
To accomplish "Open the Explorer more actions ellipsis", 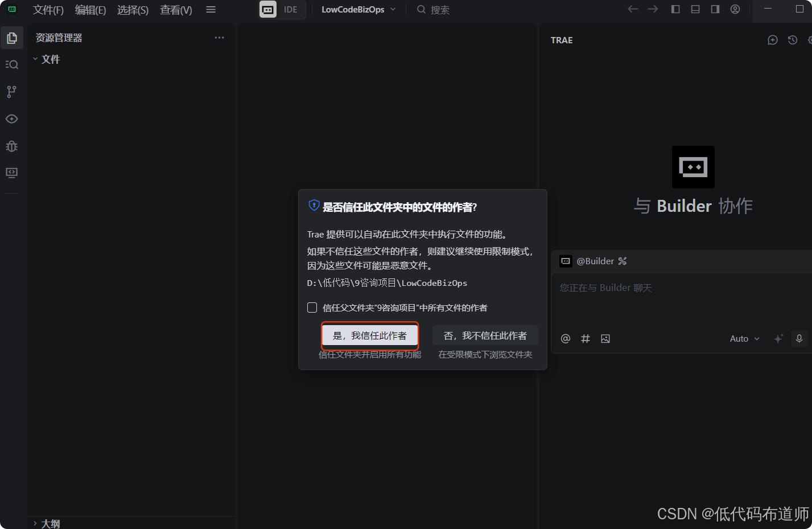I will click(x=219, y=38).
